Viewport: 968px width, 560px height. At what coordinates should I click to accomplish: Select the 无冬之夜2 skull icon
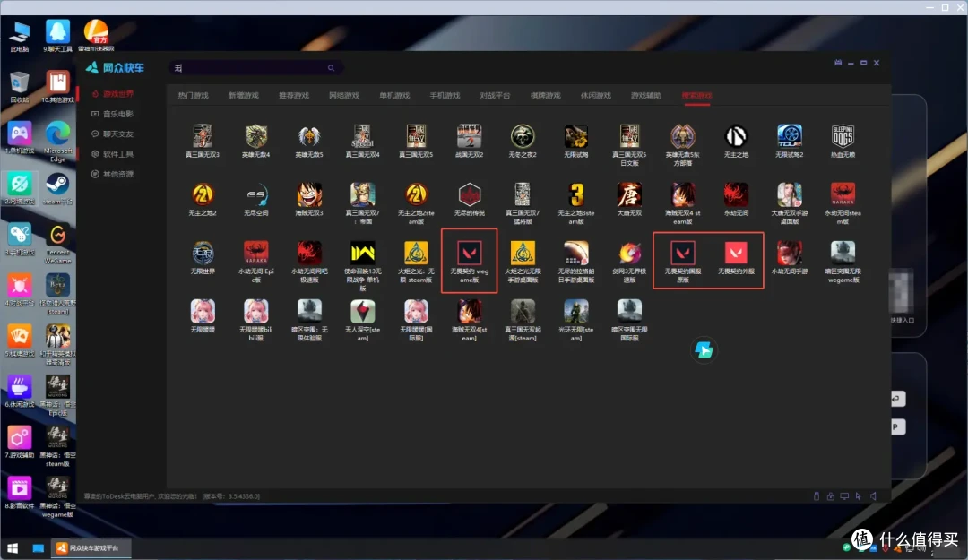click(523, 136)
